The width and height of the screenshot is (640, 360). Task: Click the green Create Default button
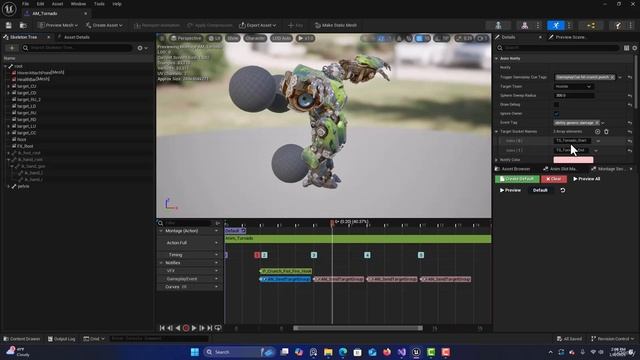[517, 179]
